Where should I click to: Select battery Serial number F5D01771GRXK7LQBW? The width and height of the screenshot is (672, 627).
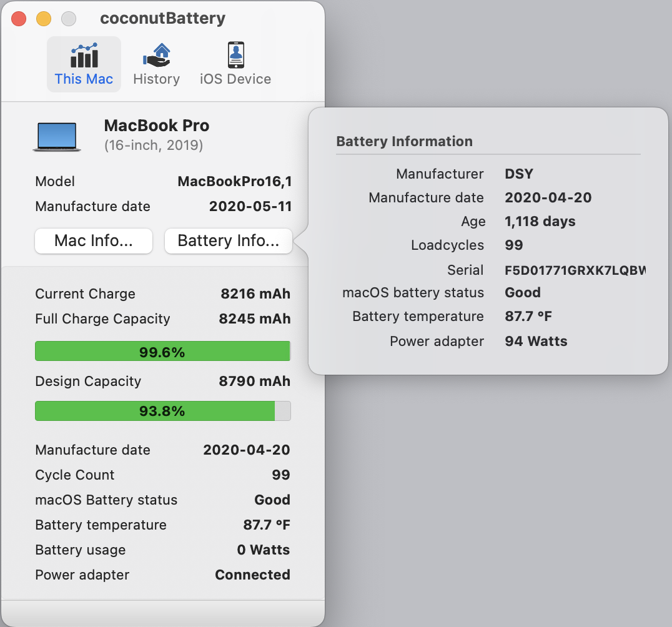pos(575,270)
